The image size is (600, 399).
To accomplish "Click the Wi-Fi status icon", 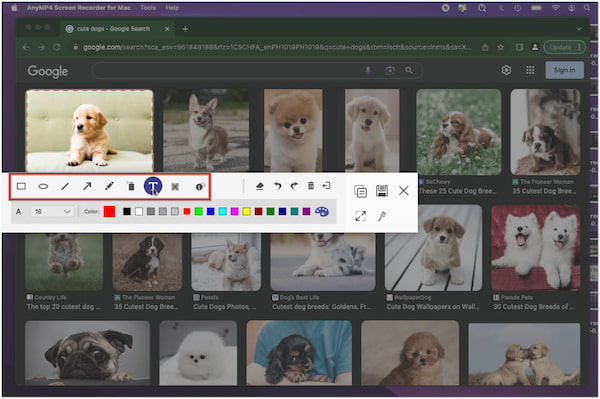I will tap(556, 8).
